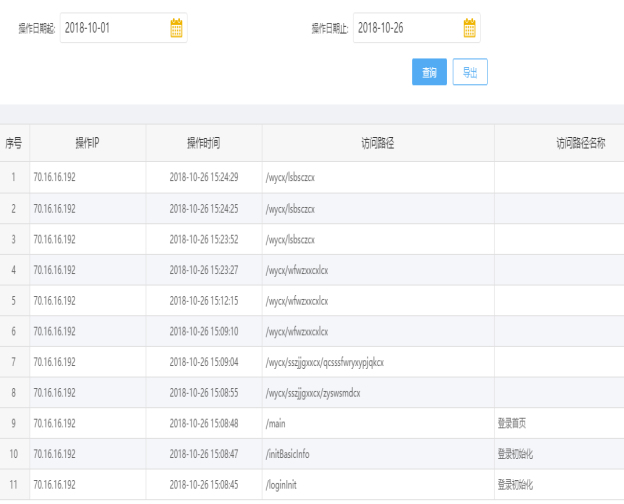Open the calendar icon for 操作日期起

(176, 28)
